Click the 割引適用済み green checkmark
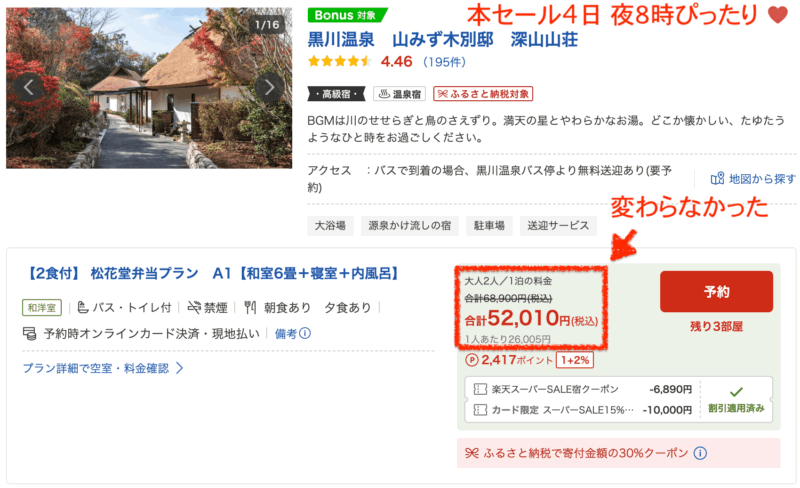Viewport: 800px width, 488px height. pyautogui.click(x=737, y=391)
